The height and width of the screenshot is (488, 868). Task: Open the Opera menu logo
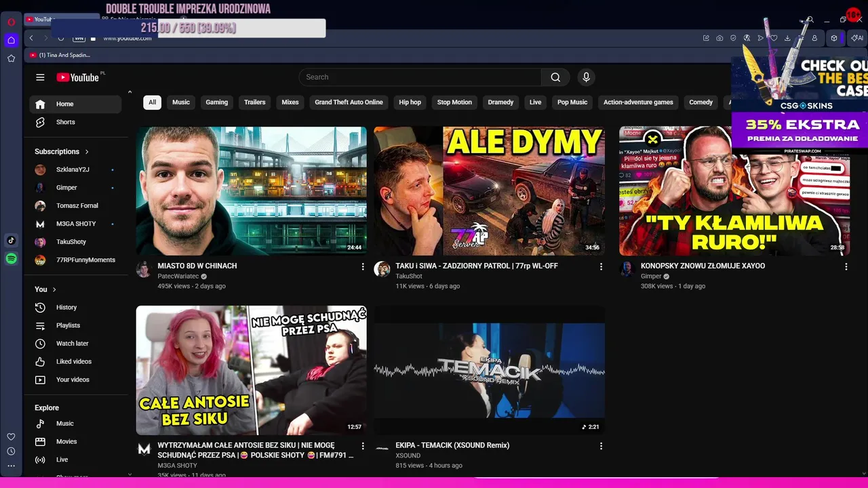(x=11, y=22)
